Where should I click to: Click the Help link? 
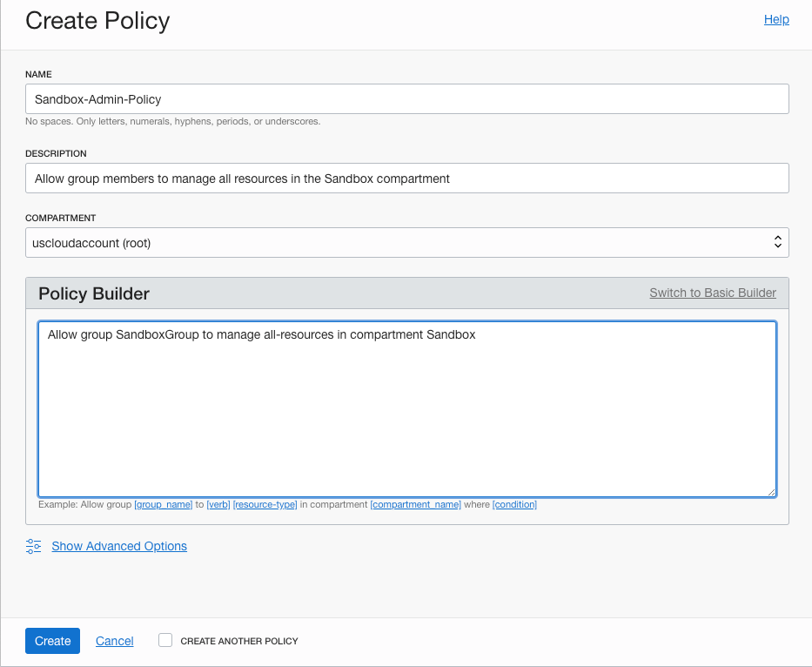point(775,19)
